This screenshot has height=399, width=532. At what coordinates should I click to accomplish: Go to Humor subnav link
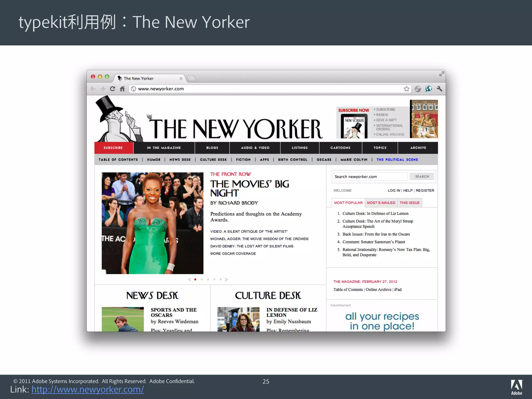pyautogui.click(x=154, y=160)
